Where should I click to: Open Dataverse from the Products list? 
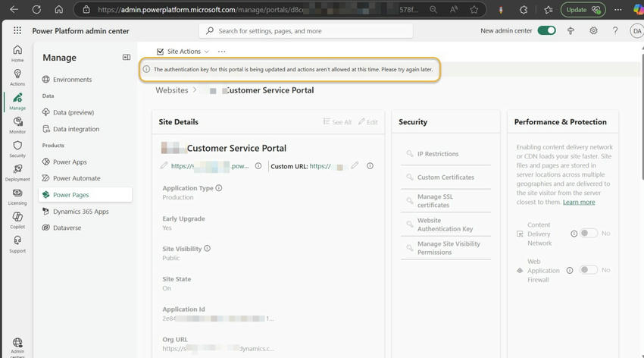pos(67,228)
